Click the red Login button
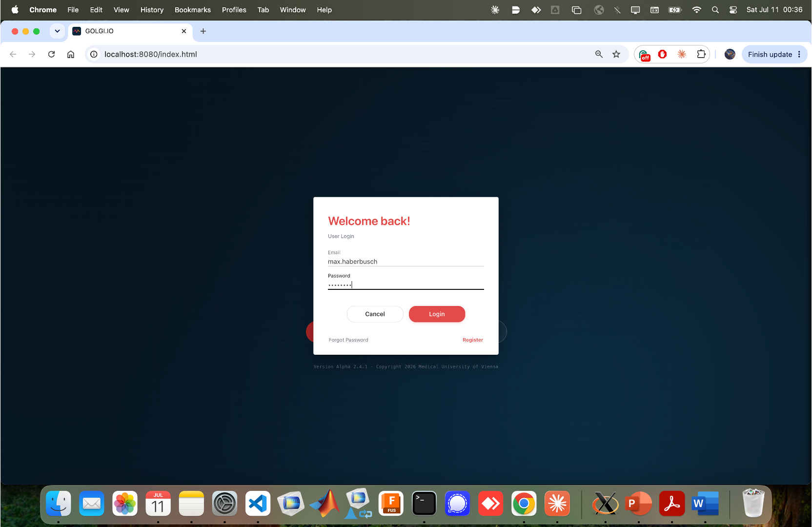The image size is (812, 527). [x=437, y=314]
